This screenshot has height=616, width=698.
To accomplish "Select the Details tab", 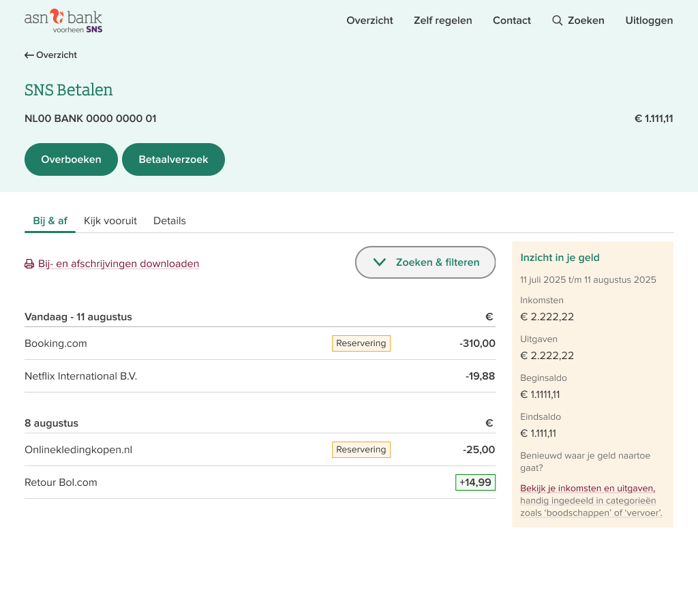I will (x=170, y=221).
